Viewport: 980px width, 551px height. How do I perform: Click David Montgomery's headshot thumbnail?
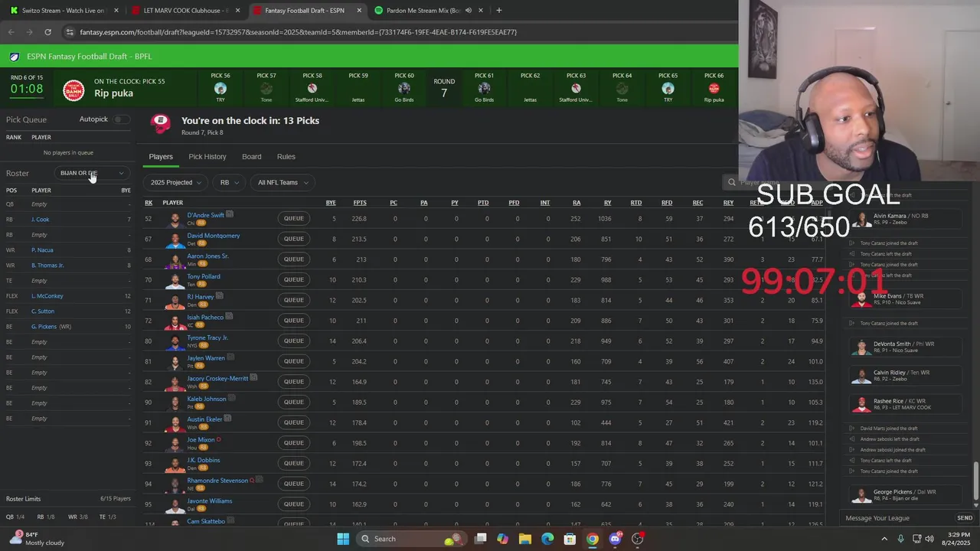point(175,239)
